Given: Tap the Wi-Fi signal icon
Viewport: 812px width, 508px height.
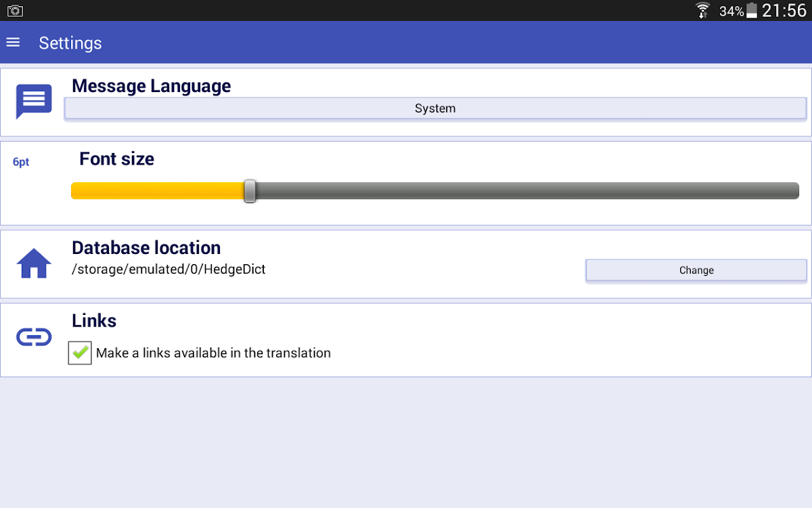Looking at the screenshot, I should click(703, 10).
